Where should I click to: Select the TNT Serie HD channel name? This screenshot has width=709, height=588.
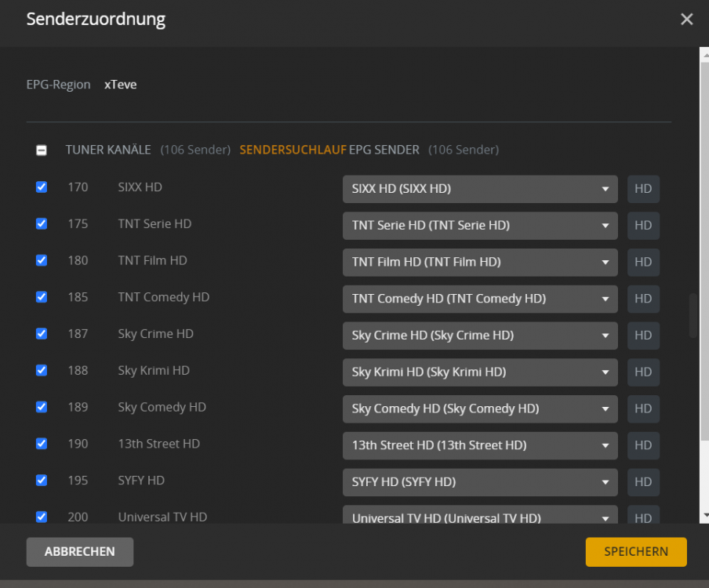[x=155, y=223]
